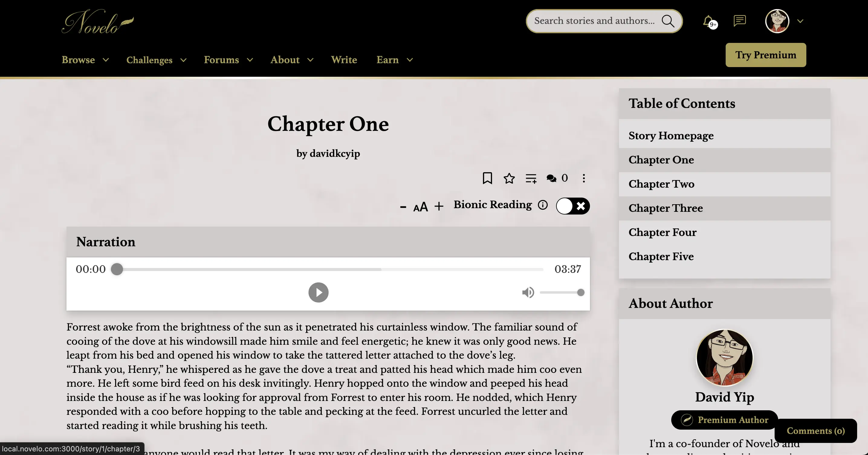Click the bookmark icon to save chapter

(x=487, y=177)
